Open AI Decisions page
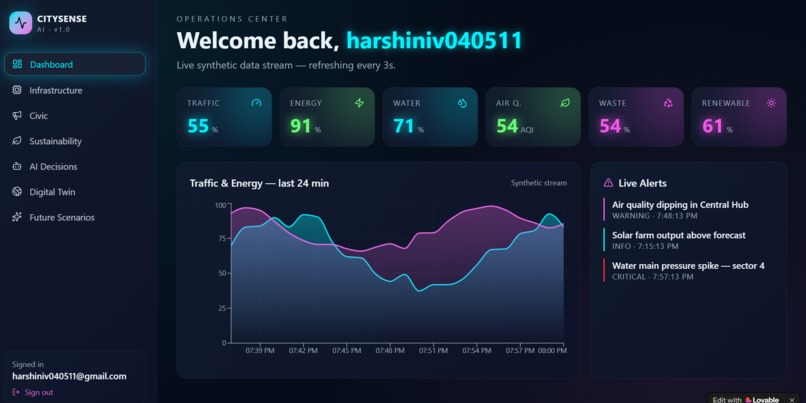The width and height of the screenshot is (806, 403). 75,167
